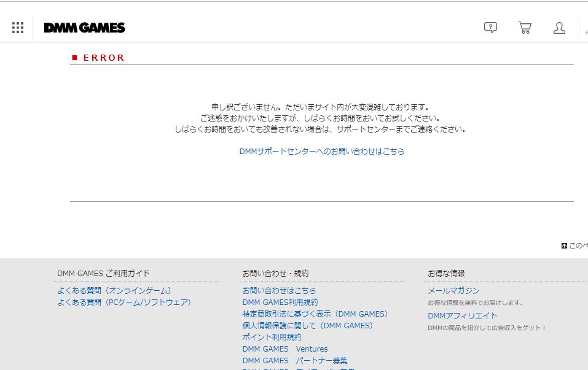Click the page-top arrow icon

pos(564,245)
